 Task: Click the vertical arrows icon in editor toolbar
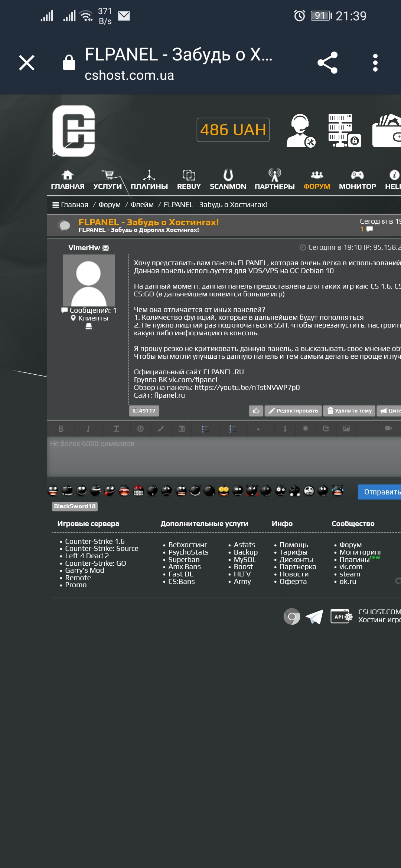[285, 429]
